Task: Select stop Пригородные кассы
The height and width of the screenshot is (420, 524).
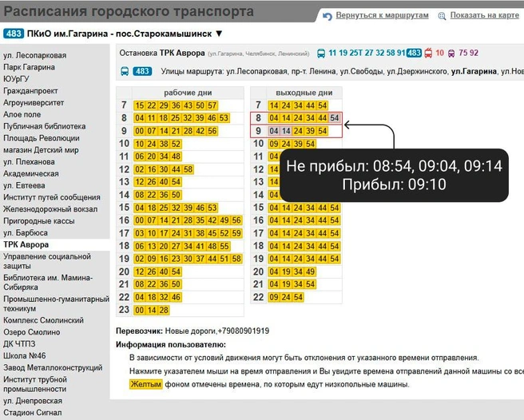Action: [x=39, y=221]
